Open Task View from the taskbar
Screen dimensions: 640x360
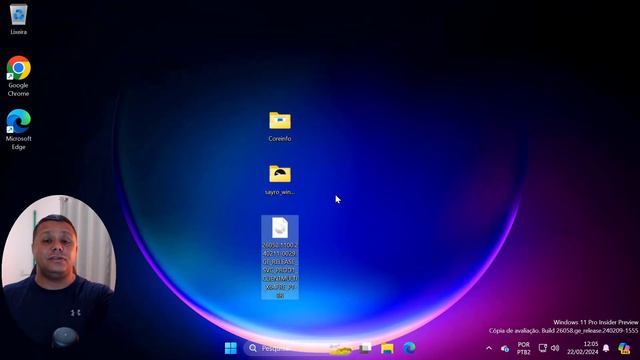365,348
